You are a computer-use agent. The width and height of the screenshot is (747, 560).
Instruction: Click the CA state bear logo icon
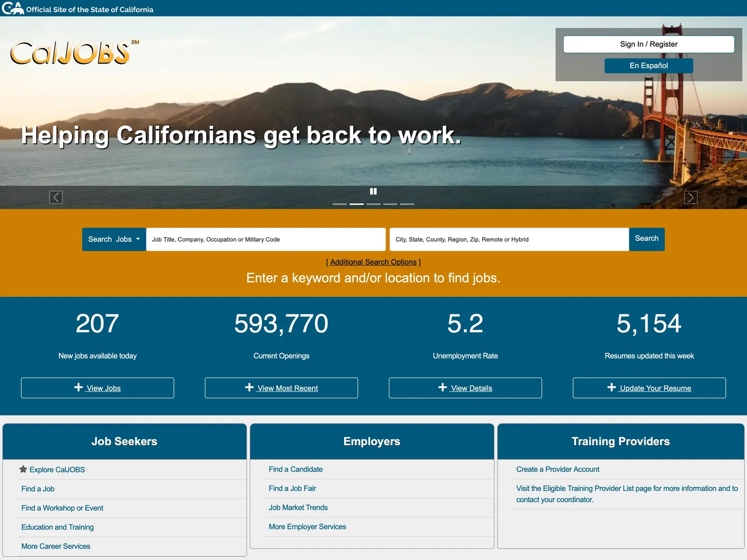[x=13, y=8]
